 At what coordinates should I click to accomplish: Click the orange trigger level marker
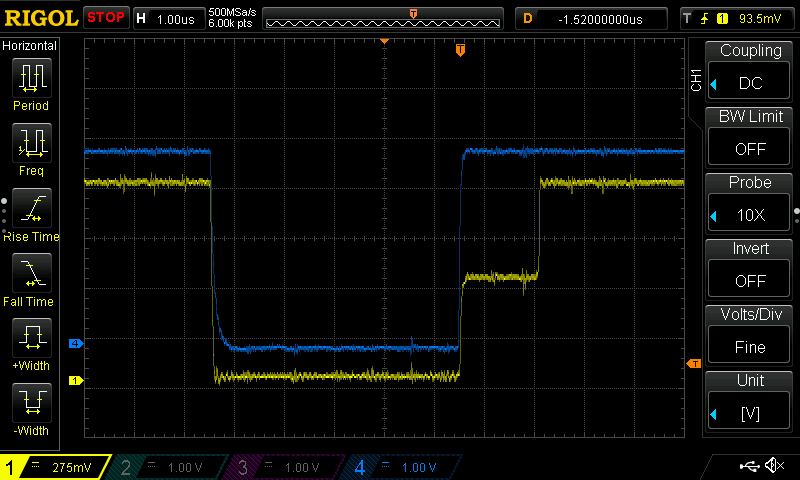[x=692, y=364]
